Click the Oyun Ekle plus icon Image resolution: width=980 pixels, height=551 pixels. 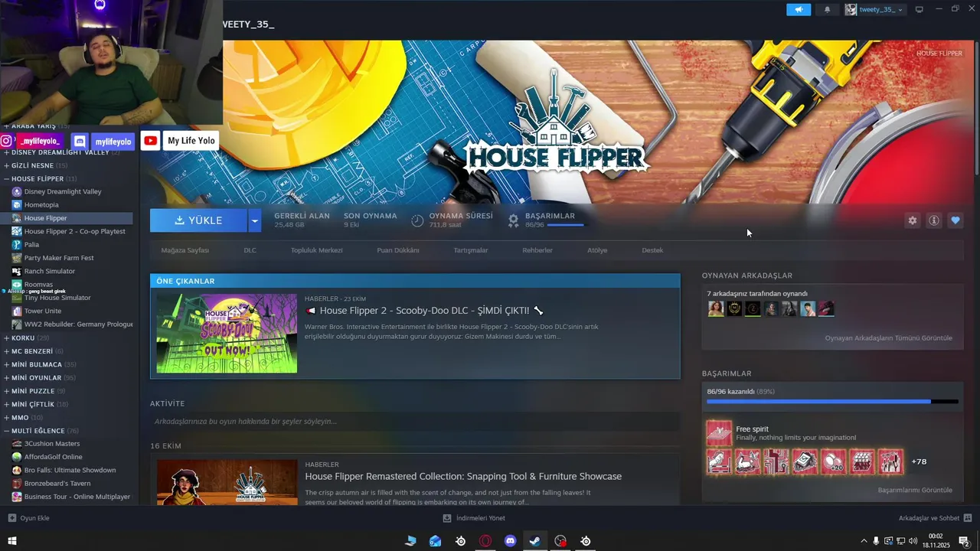[11, 518]
